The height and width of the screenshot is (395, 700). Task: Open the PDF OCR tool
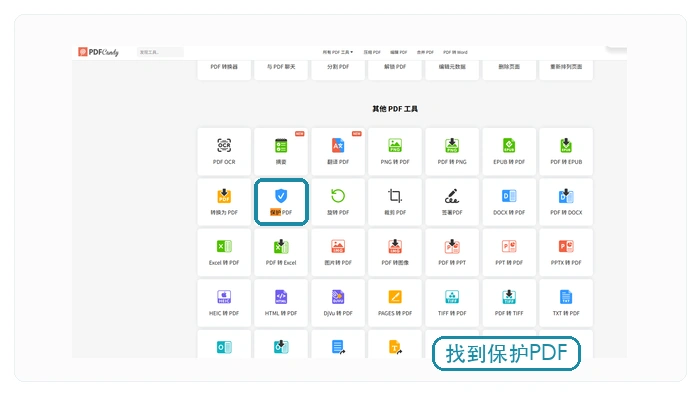coord(224,151)
